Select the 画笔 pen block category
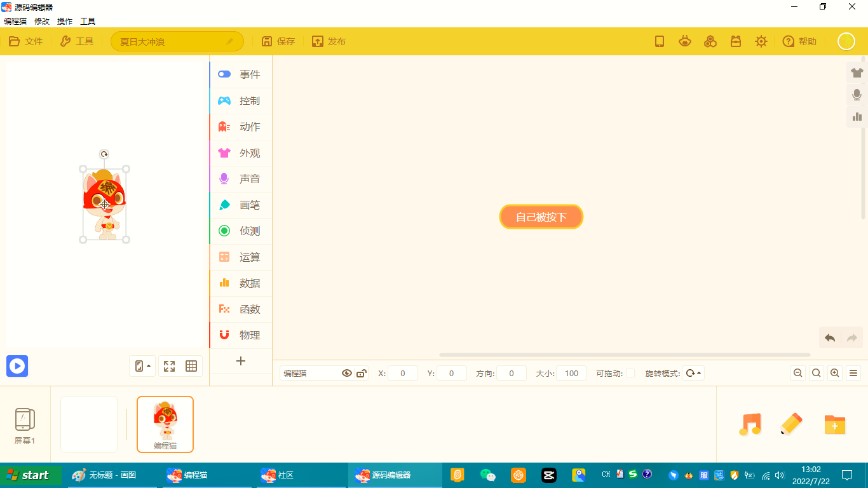The height and width of the screenshot is (488, 868). point(241,205)
